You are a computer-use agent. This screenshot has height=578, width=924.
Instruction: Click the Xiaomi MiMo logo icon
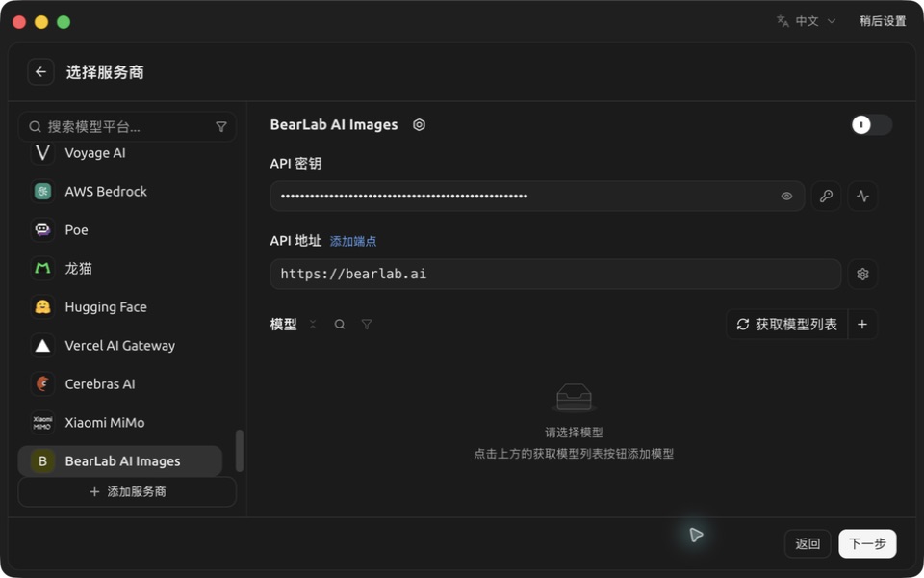click(42, 423)
